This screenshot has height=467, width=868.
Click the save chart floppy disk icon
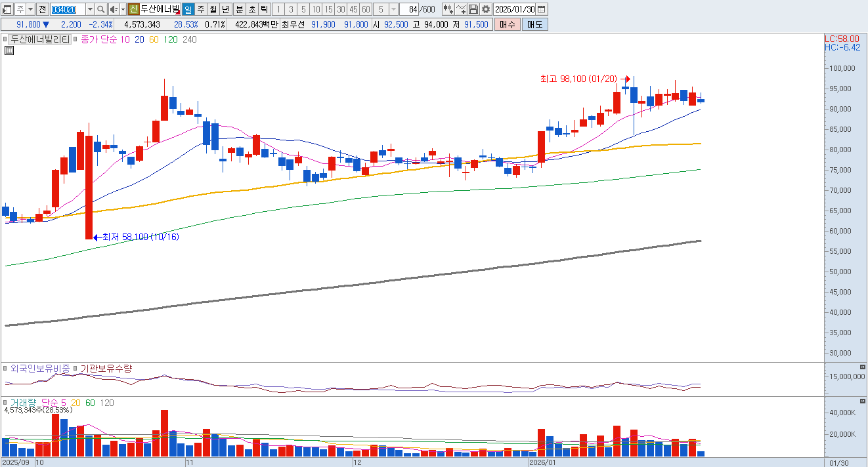coord(473,9)
